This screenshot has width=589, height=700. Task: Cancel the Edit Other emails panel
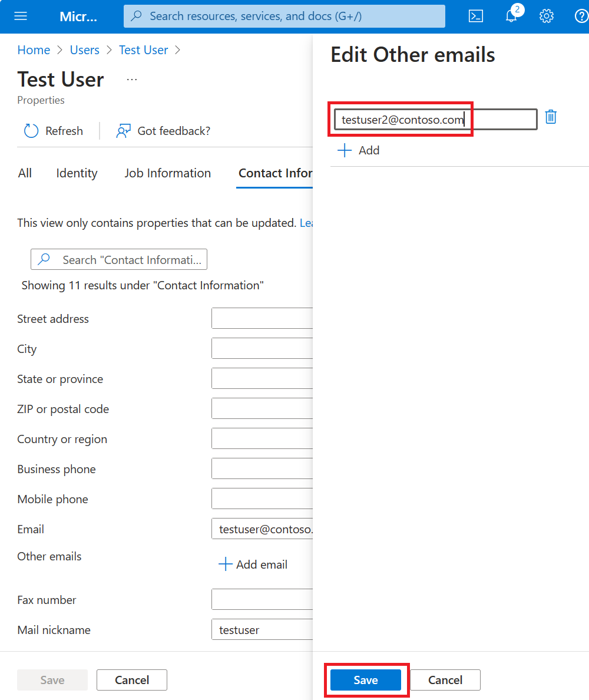tap(445, 680)
